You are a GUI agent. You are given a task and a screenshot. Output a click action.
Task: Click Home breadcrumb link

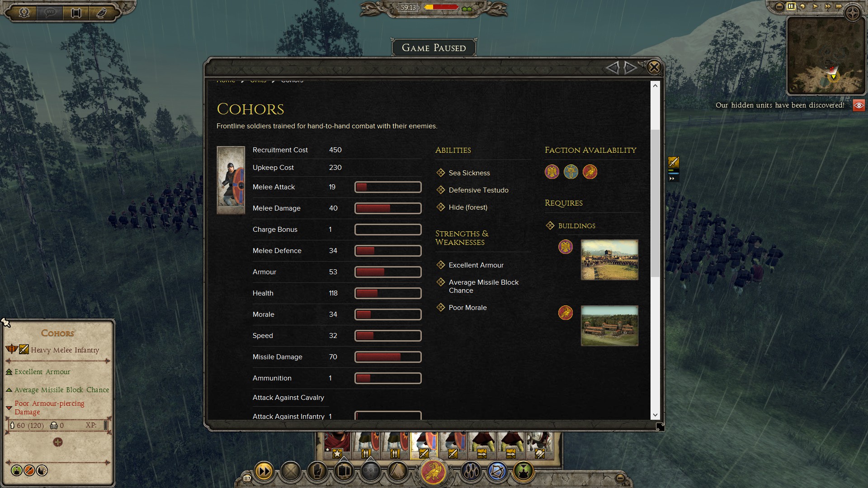pyautogui.click(x=226, y=81)
